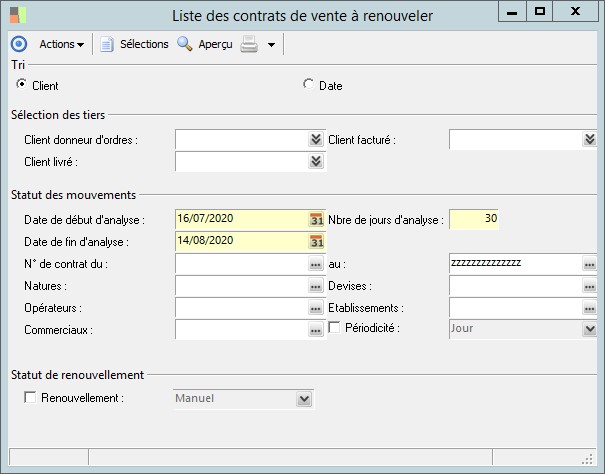Image resolution: width=605 pixels, height=474 pixels.
Task: Tick the Périodicité checkbox
Action: point(335,328)
